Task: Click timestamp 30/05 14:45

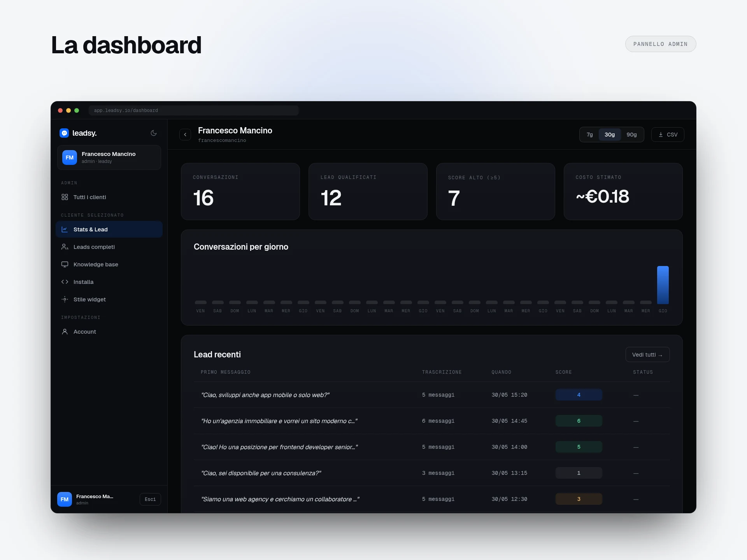Action: point(509,421)
